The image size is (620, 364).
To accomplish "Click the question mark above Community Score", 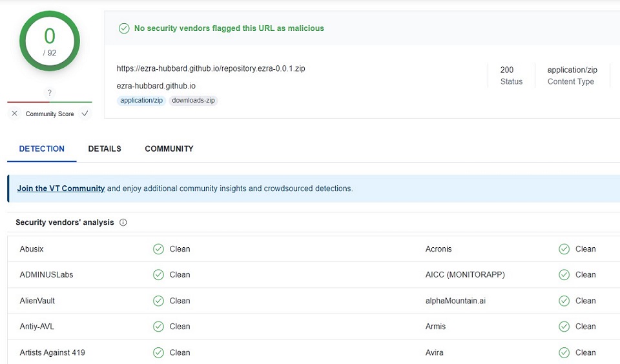I will (50, 92).
